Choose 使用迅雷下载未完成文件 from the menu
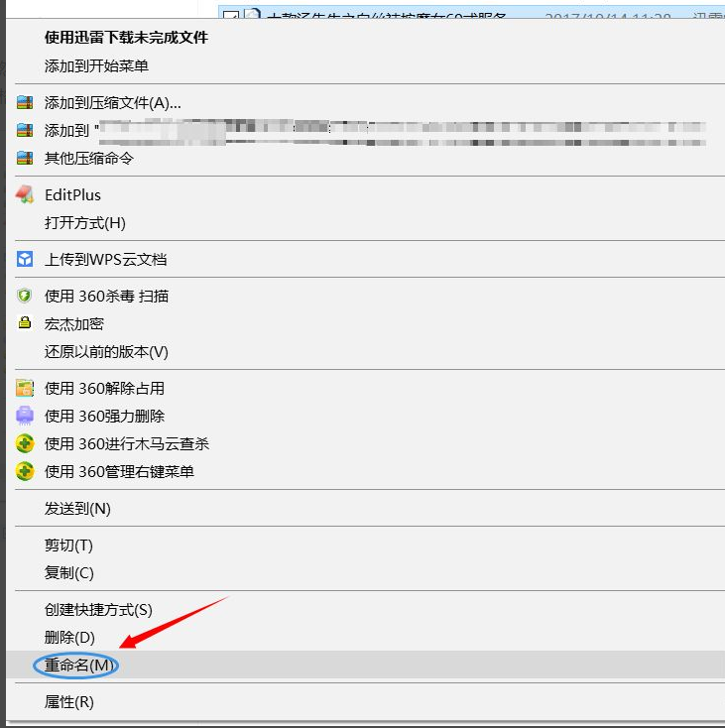The width and height of the screenshot is (725, 728). pyautogui.click(x=126, y=38)
